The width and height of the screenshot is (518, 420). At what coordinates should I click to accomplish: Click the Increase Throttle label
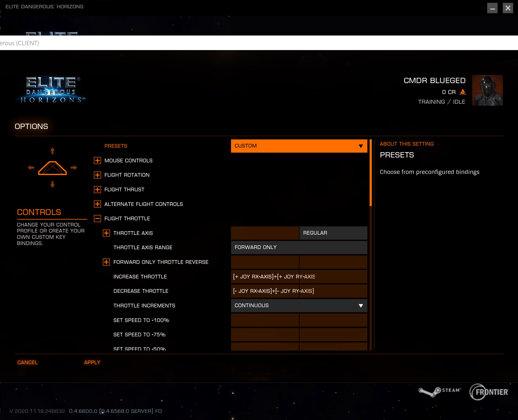click(x=140, y=276)
